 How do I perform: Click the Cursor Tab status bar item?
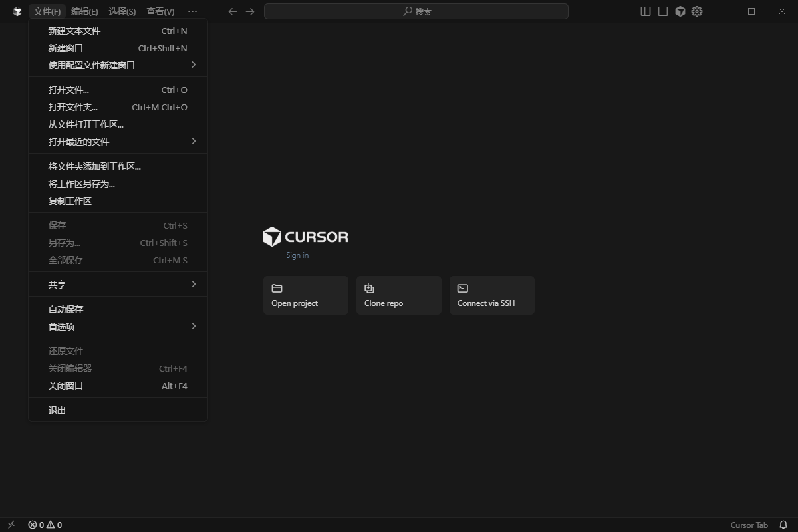(x=749, y=525)
